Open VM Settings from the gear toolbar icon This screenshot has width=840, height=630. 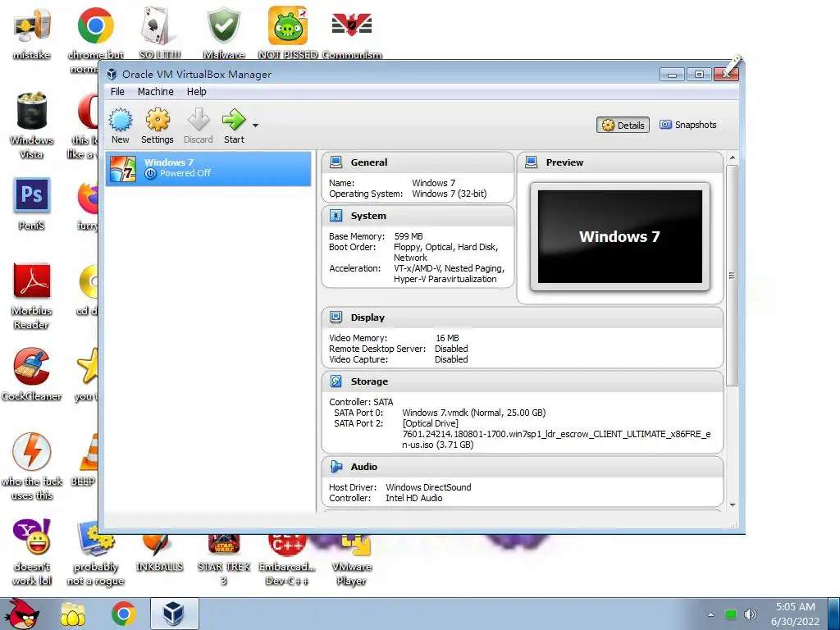point(157,120)
